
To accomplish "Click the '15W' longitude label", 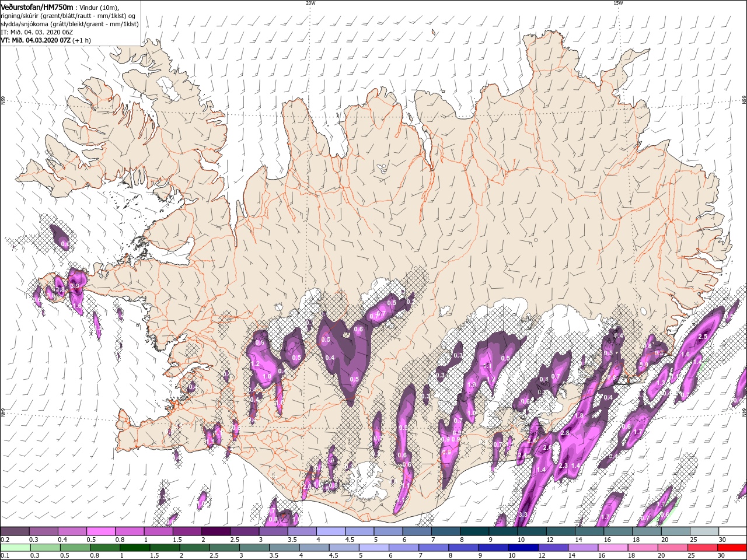I will tap(618, 3).
